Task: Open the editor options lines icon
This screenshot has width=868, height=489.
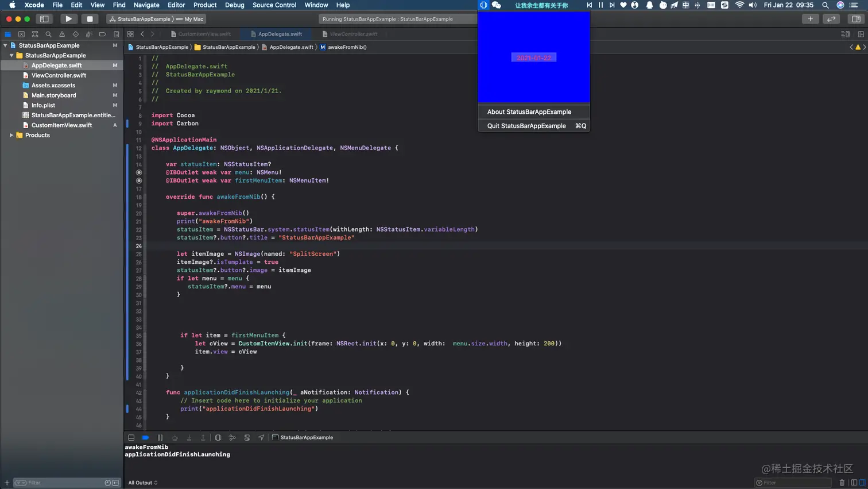Action: pyautogui.click(x=846, y=34)
